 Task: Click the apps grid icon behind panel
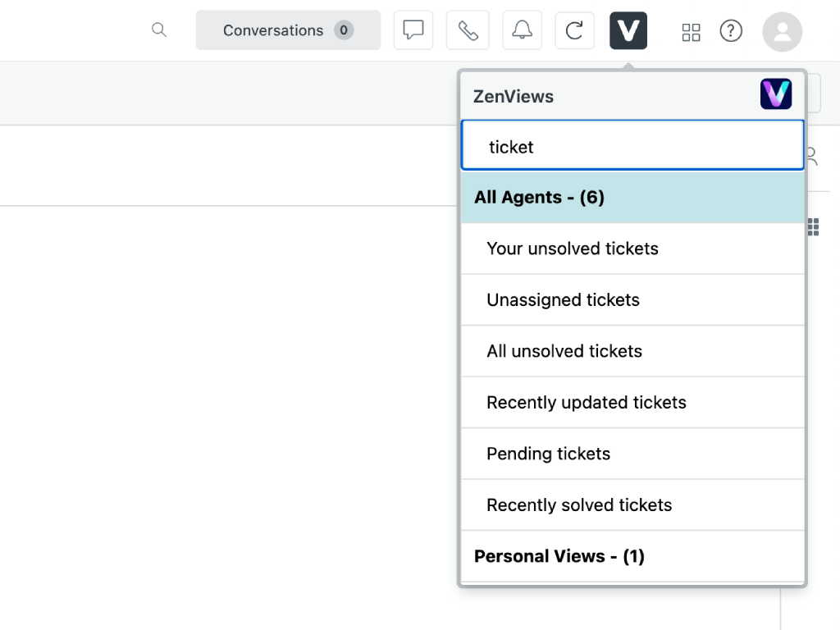[x=814, y=227]
